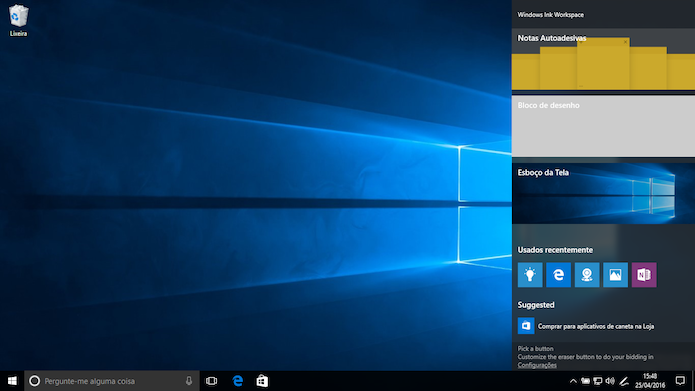Click the Cortana circle icon in the search box

[x=34, y=381]
